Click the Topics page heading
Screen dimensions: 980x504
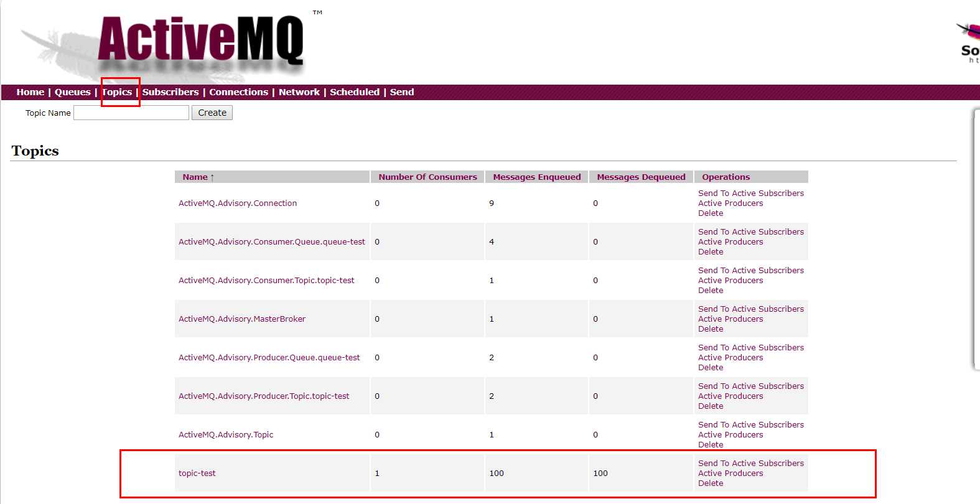coord(35,151)
